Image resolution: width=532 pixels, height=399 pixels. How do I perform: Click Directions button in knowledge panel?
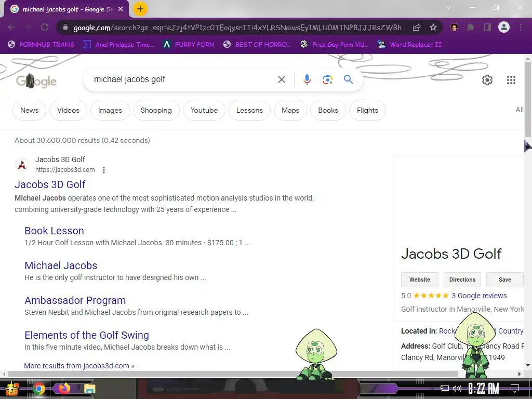462,280
